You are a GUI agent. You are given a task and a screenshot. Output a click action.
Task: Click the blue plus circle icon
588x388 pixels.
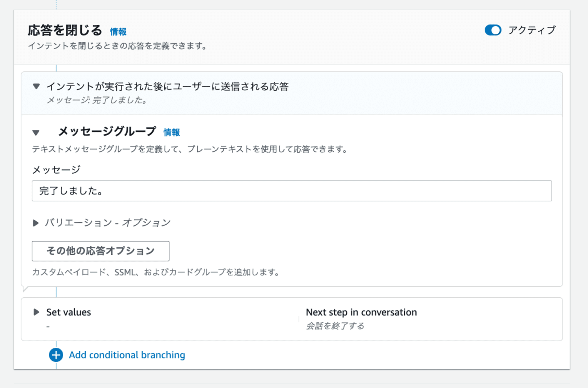56,355
